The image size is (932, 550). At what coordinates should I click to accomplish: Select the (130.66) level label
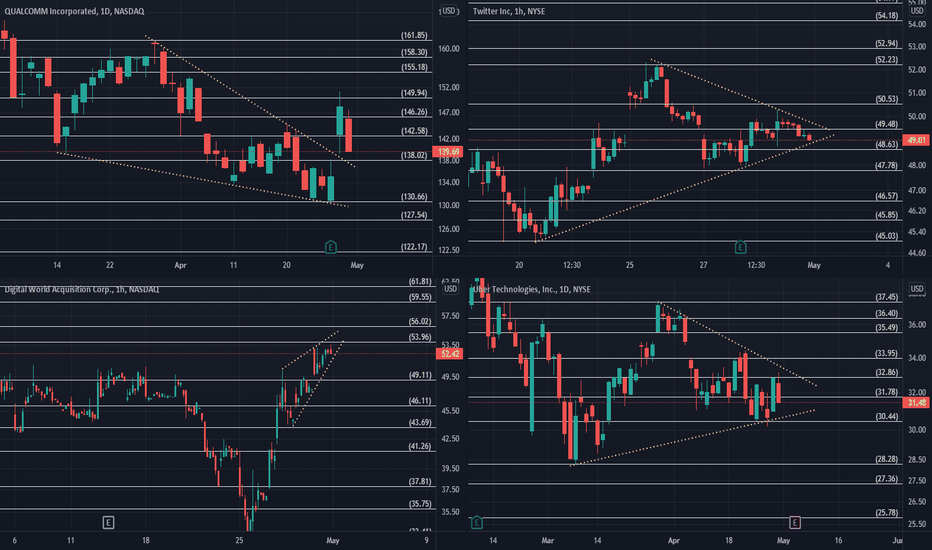coord(414,197)
